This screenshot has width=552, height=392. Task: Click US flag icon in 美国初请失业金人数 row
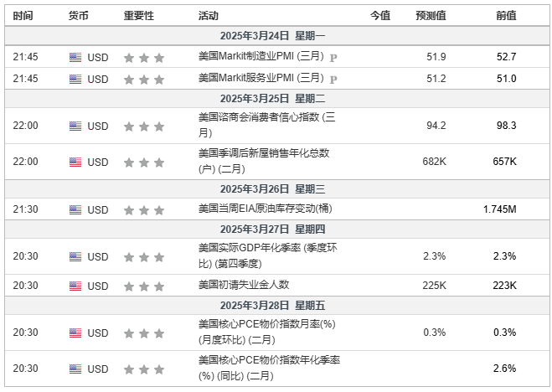click(75, 286)
